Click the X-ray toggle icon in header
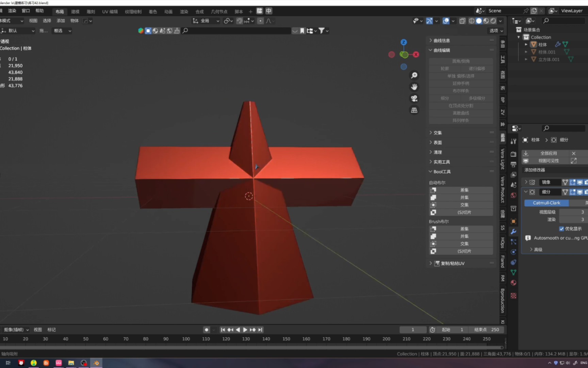The width and height of the screenshot is (588, 368). pos(462,21)
